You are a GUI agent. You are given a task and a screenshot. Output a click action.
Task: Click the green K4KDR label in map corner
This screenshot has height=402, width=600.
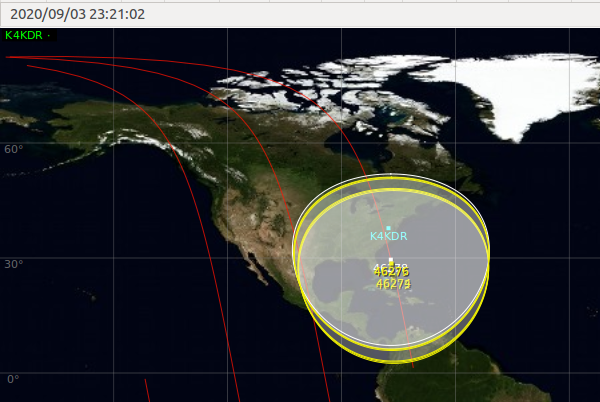click(x=24, y=35)
